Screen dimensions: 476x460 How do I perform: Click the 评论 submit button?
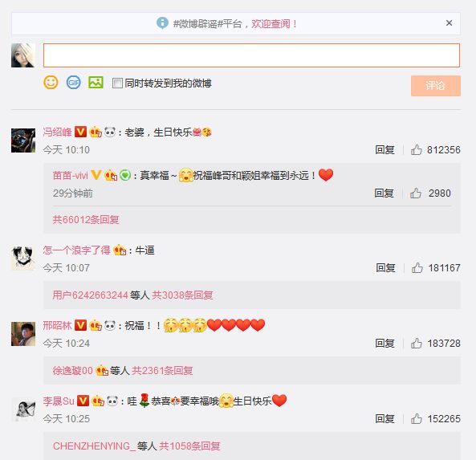coord(436,86)
